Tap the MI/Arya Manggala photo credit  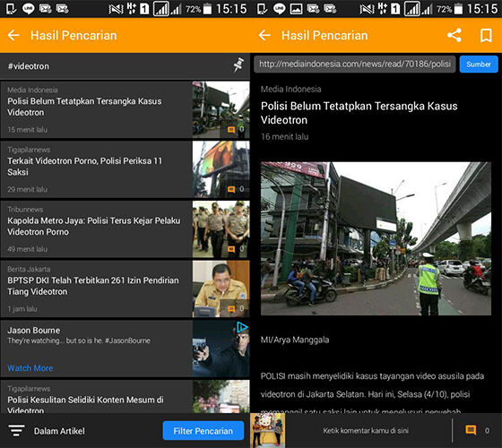[x=295, y=340]
